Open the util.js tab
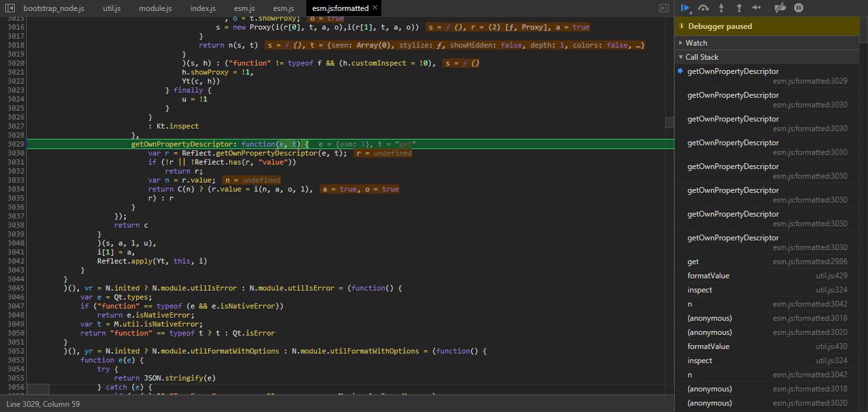 [112, 8]
